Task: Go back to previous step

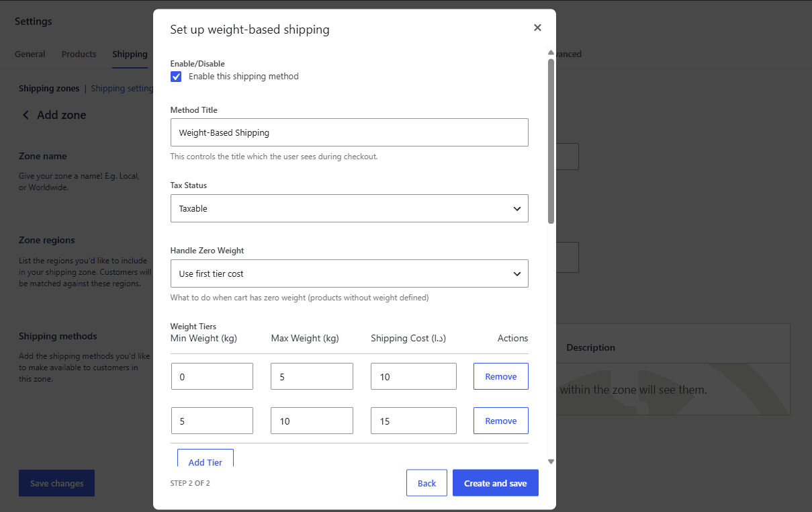Action: point(426,483)
